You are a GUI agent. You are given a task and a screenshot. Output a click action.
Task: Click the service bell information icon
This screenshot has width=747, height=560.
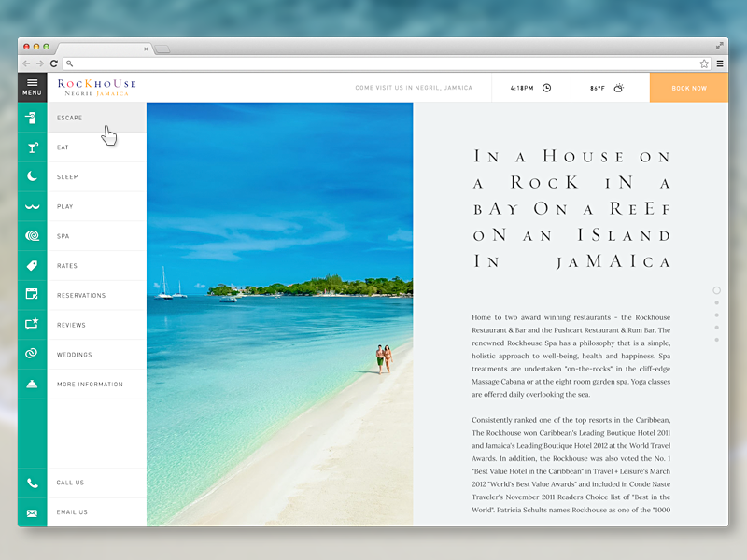pyautogui.click(x=32, y=384)
